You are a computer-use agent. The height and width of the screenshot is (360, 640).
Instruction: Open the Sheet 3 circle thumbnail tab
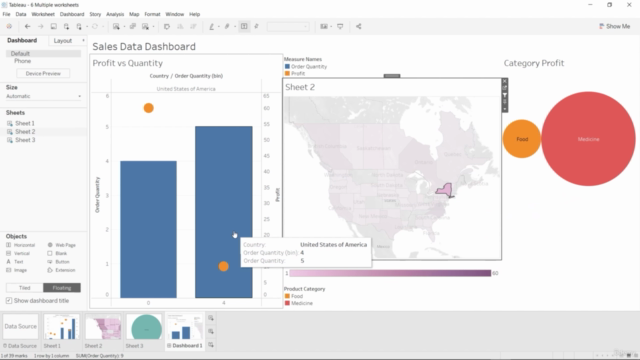(144, 327)
